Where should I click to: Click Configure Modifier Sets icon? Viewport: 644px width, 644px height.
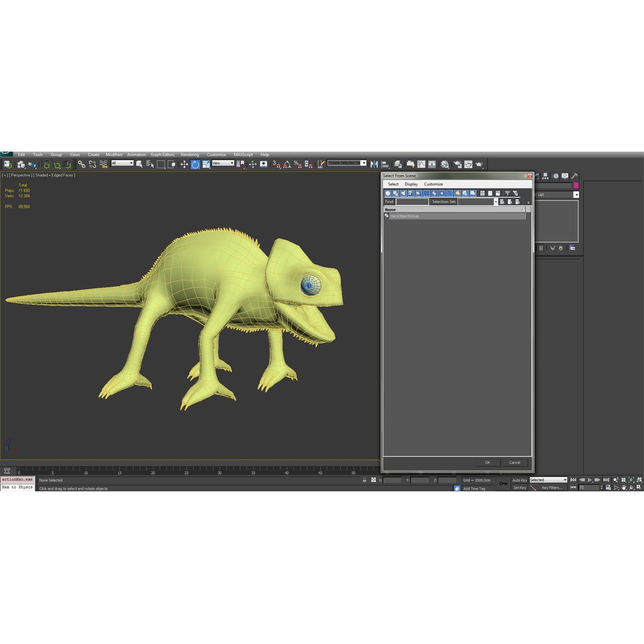click(x=572, y=248)
